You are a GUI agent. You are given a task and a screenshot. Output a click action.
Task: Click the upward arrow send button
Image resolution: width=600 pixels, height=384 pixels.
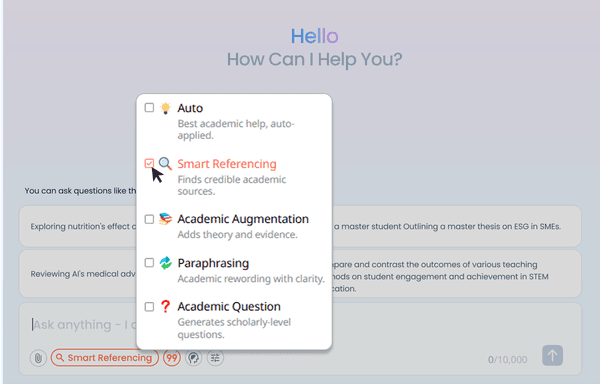coord(552,356)
